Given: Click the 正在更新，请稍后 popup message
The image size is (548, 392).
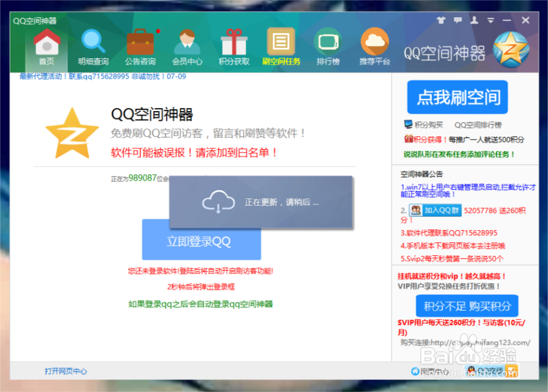Looking at the screenshot, I should coord(282,202).
